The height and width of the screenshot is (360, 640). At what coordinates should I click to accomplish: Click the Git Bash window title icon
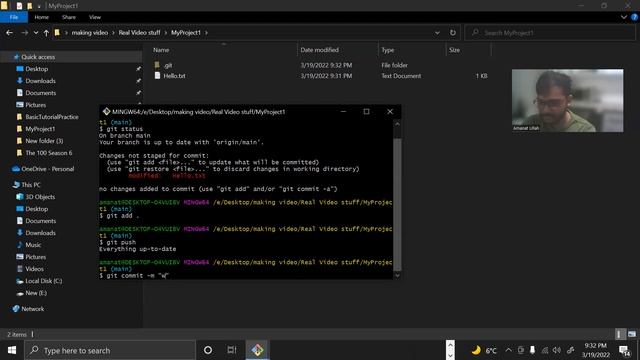pos(106,111)
